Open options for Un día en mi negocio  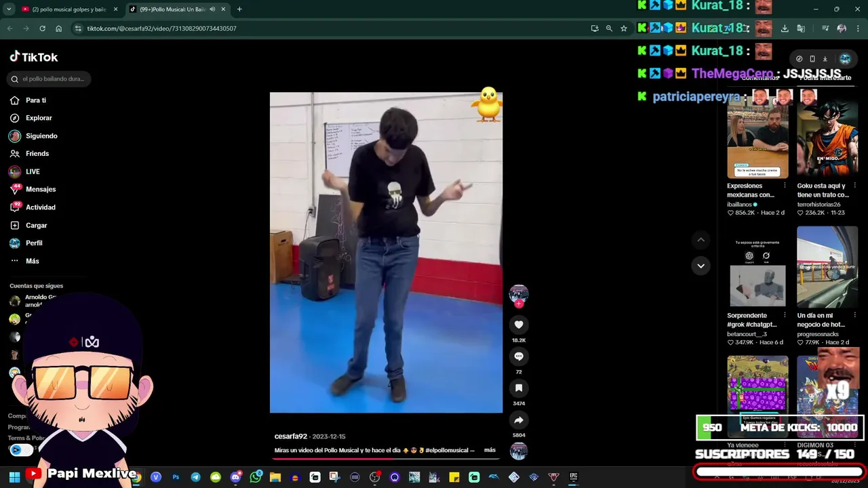(854, 315)
